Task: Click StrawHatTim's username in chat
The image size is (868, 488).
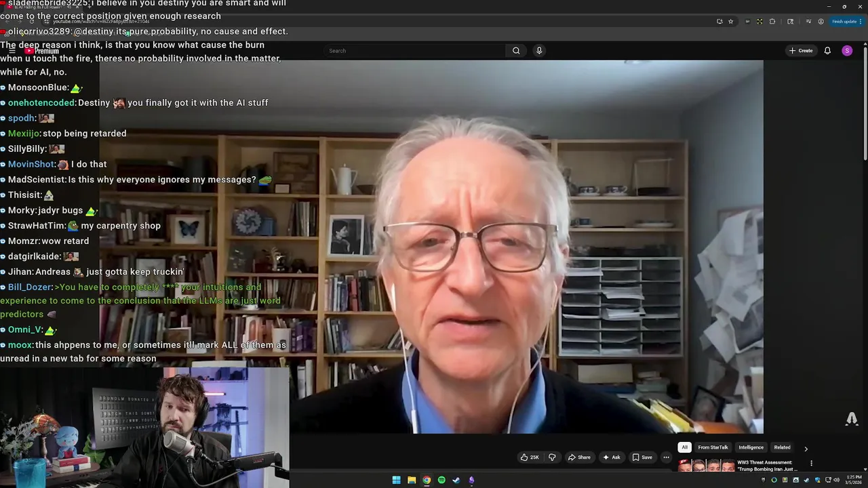Action: [37, 226]
